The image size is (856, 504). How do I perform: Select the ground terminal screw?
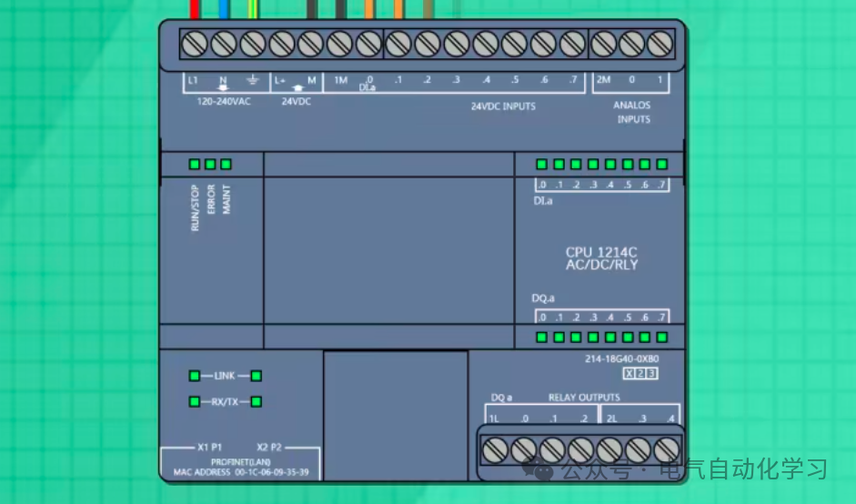tap(253, 45)
